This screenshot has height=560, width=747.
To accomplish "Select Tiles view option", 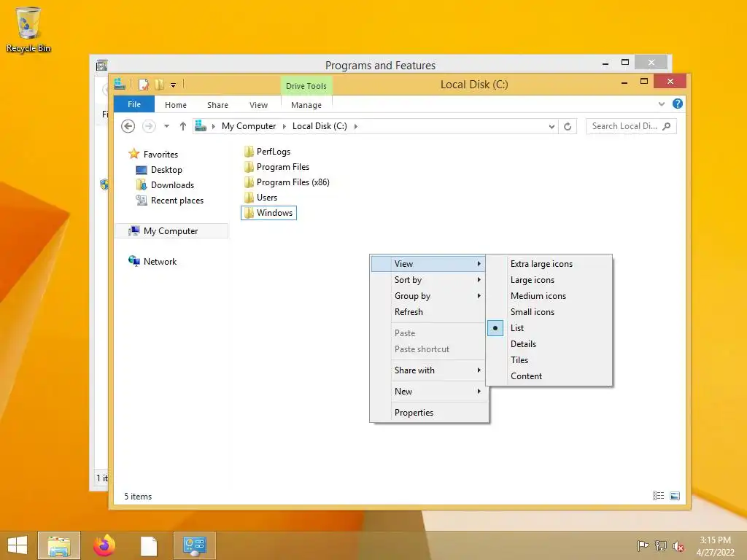I will point(549,360).
